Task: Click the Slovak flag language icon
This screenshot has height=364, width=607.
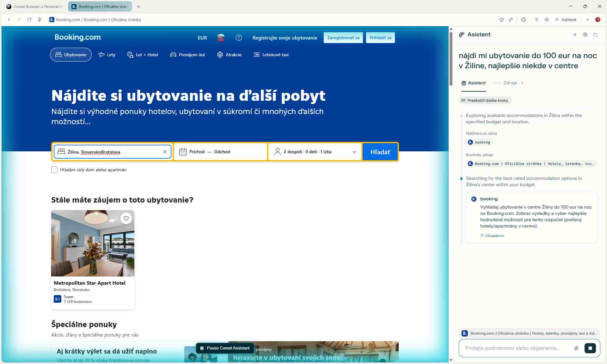Action: click(221, 38)
